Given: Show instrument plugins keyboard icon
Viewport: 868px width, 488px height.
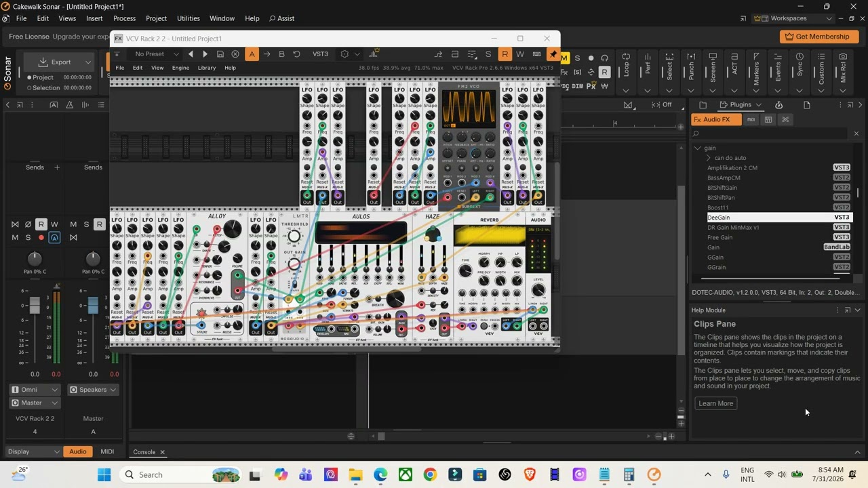Looking at the screenshot, I should (768, 119).
